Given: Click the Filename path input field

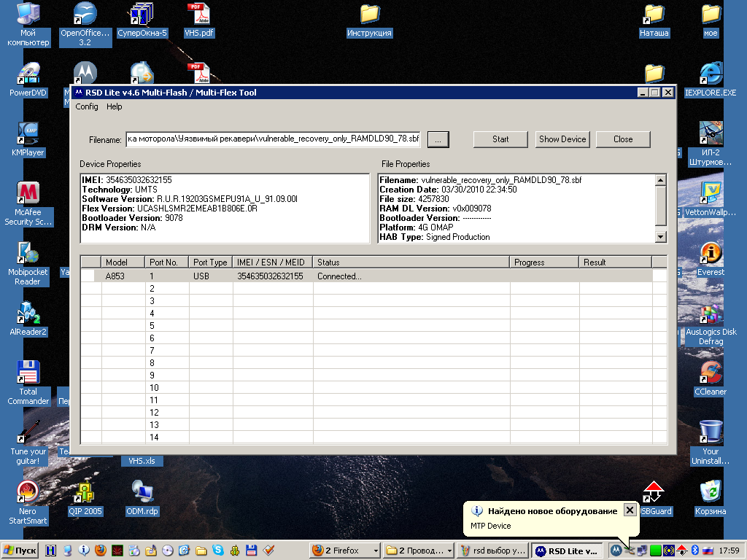Looking at the screenshot, I should tap(273, 139).
